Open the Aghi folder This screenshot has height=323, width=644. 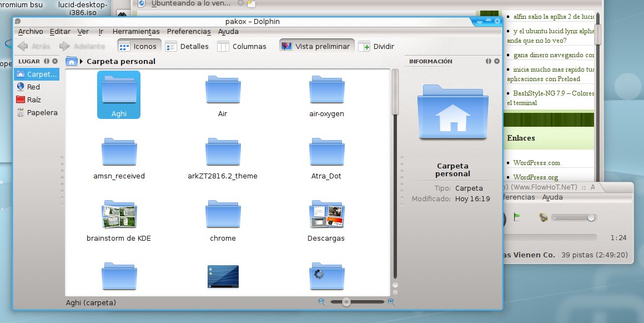pos(119,95)
